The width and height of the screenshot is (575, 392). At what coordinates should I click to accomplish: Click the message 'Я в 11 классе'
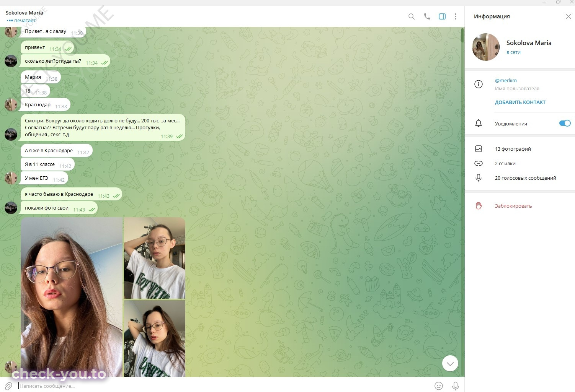[x=47, y=164]
